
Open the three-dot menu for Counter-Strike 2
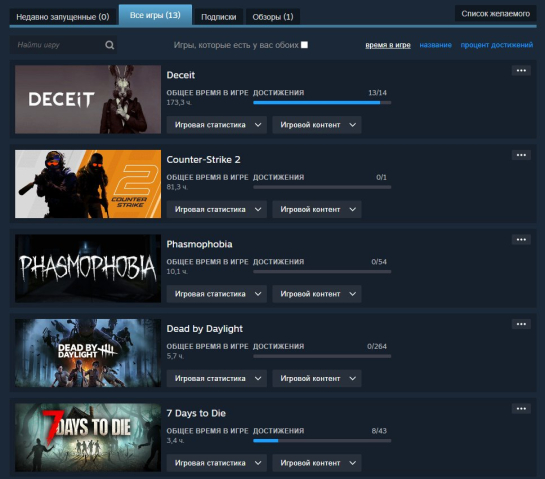coord(521,155)
